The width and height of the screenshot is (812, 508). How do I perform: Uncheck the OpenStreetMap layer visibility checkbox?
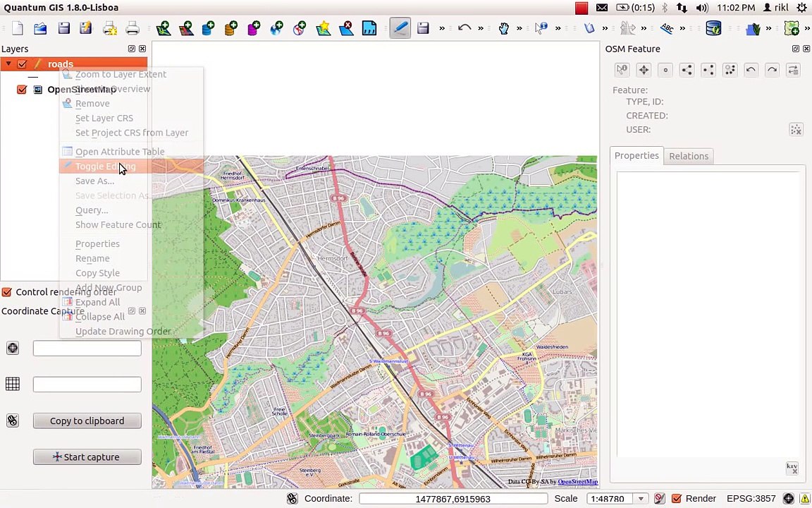[x=22, y=89]
